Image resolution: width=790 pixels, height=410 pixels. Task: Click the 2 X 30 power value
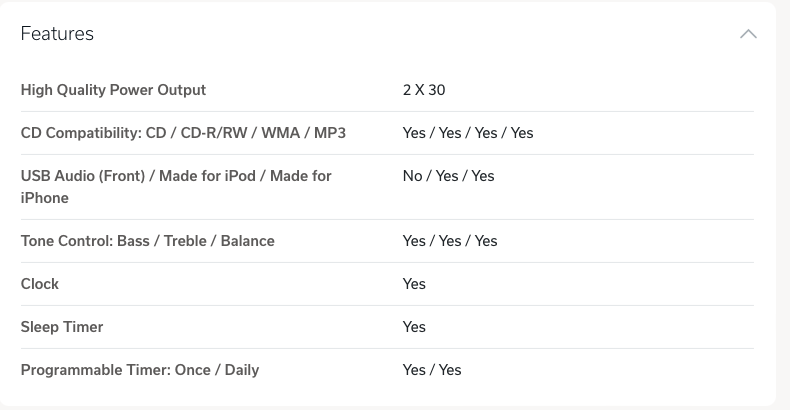[x=424, y=90]
